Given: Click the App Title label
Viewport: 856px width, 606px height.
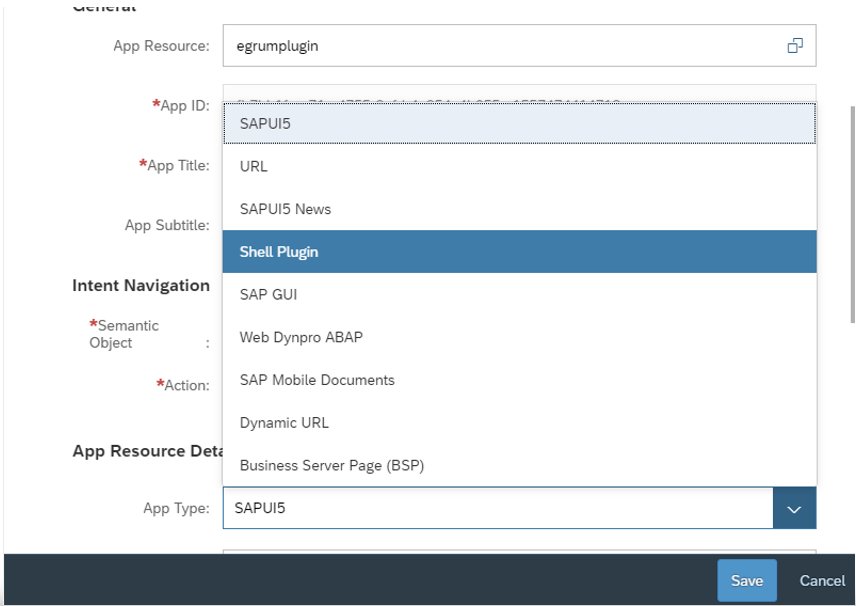Looking at the screenshot, I should click(x=174, y=165).
